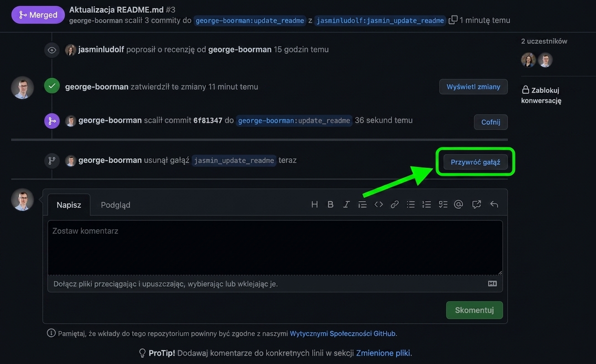Click george-boorman avatar in 'usunął gałąź' row
The width and height of the screenshot is (596, 364).
point(71,161)
